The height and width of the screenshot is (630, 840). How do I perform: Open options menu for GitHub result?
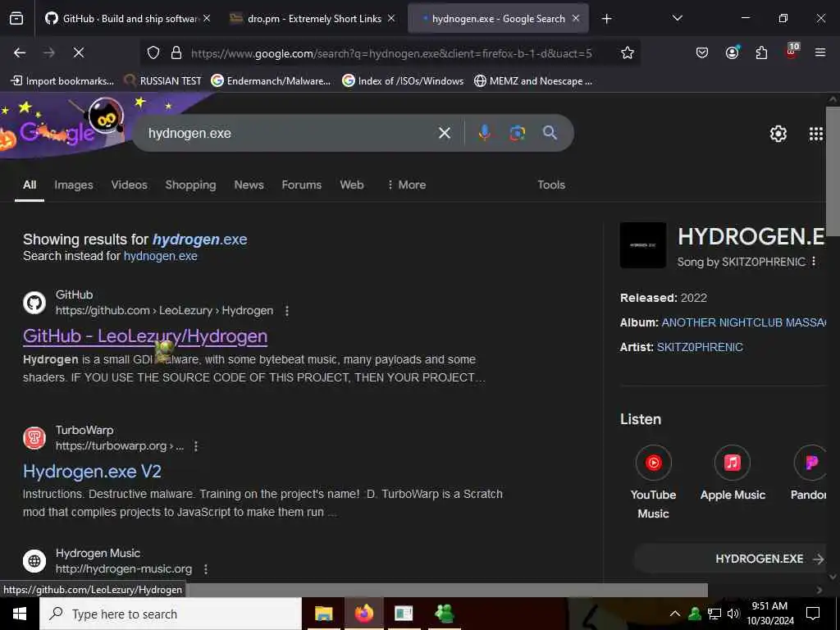click(287, 311)
